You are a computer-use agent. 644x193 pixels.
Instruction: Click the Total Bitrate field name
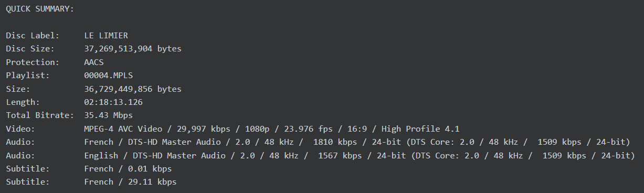pyautogui.click(x=41, y=115)
